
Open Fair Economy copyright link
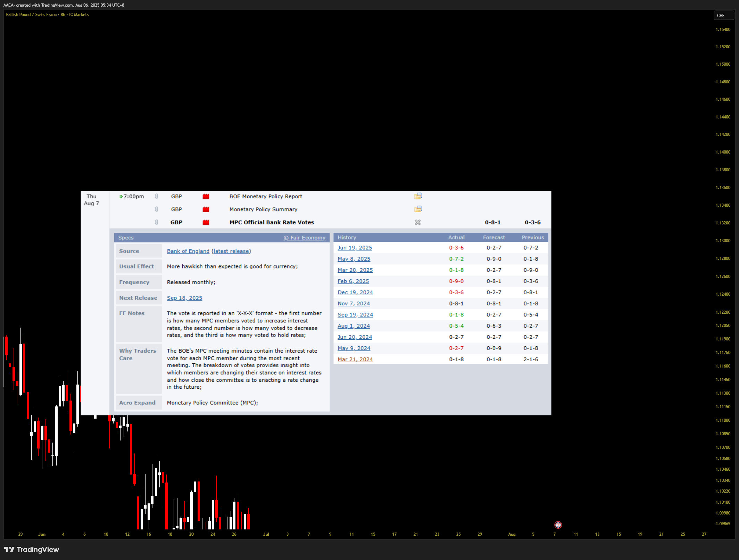(305, 238)
